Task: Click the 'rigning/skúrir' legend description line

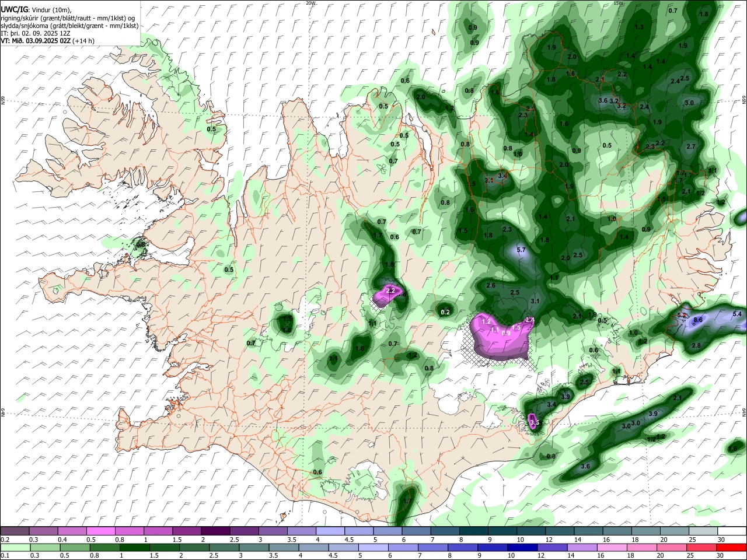Action: (68, 18)
